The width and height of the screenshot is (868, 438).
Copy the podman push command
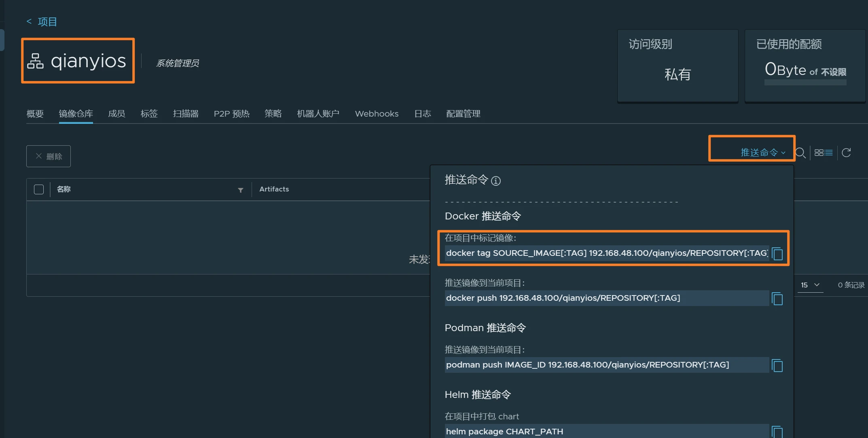(x=777, y=366)
